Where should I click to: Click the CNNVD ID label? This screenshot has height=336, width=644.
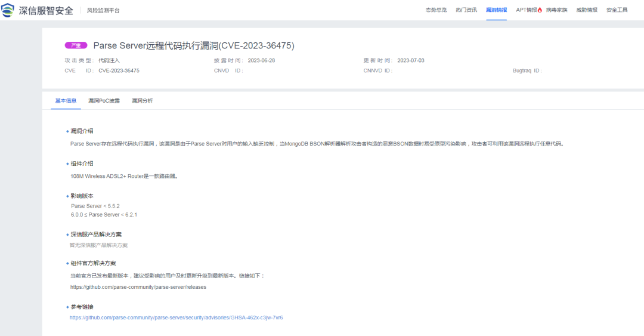[x=378, y=71]
